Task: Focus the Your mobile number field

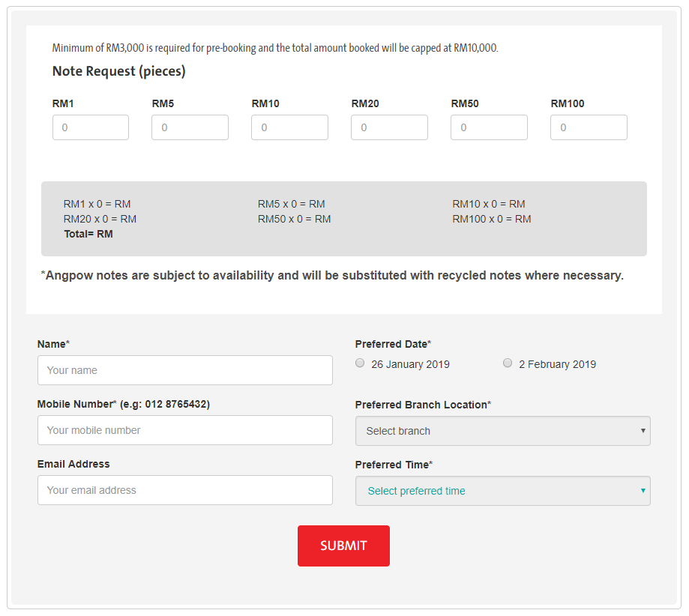Action: point(184,430)
